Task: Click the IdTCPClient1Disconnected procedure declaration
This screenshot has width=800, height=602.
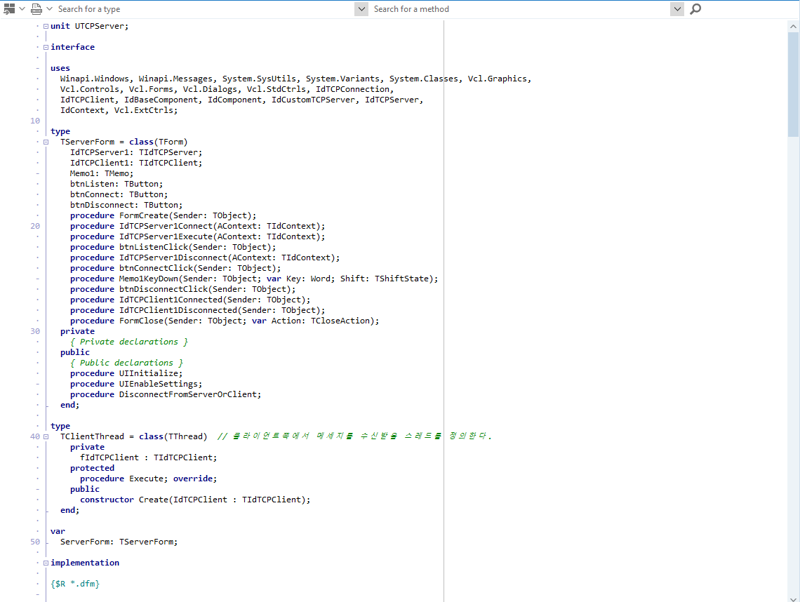Action: click(197, 310)
